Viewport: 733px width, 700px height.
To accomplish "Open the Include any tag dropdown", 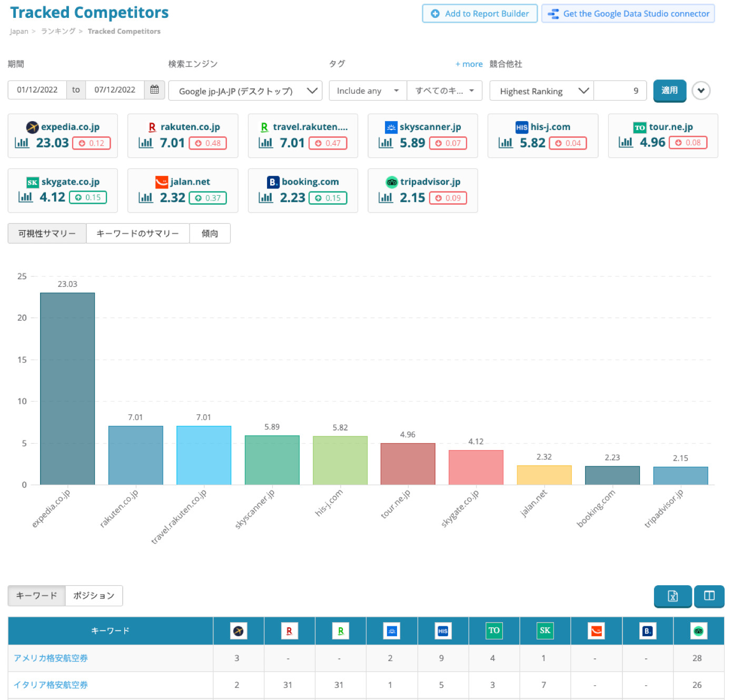I will (x=368, y=91).
